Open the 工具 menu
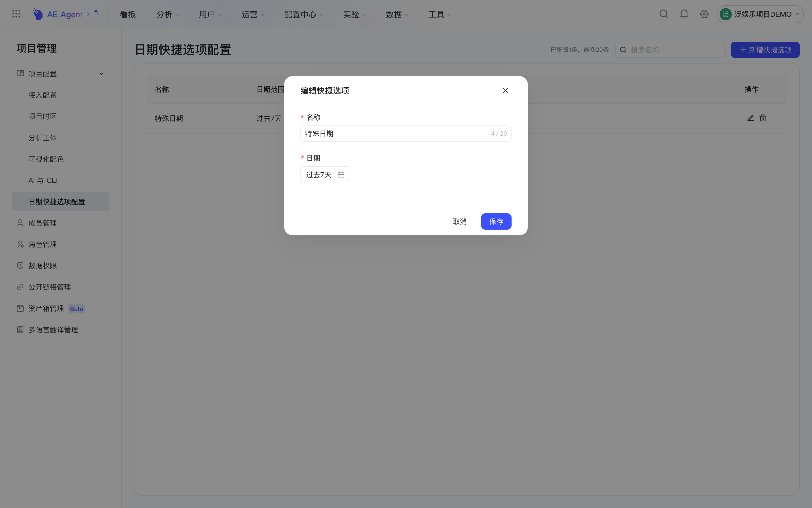 [x=439, y=14]
